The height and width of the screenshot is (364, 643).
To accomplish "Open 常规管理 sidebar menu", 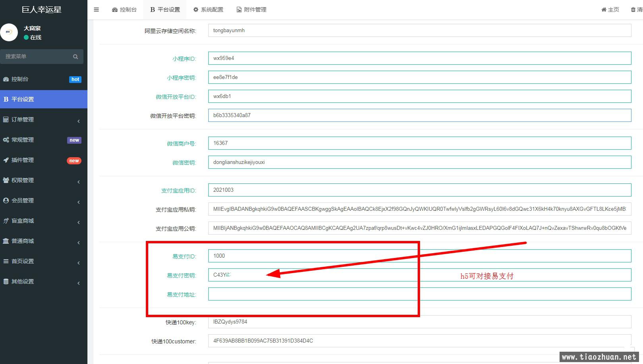I will 44,140.
